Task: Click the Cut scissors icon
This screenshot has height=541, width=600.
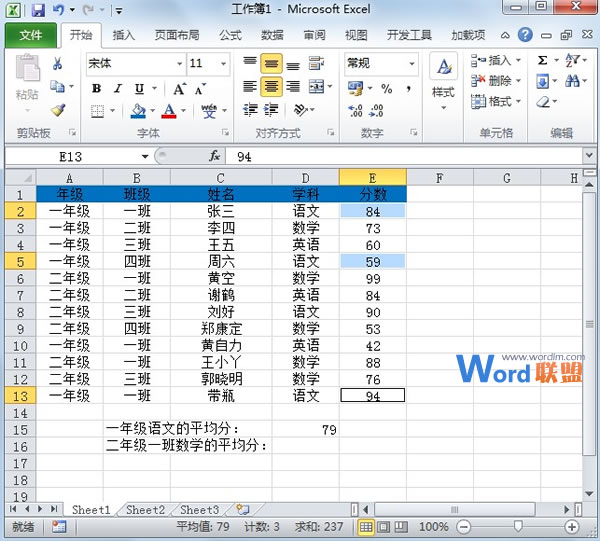Action: point(58,64)
